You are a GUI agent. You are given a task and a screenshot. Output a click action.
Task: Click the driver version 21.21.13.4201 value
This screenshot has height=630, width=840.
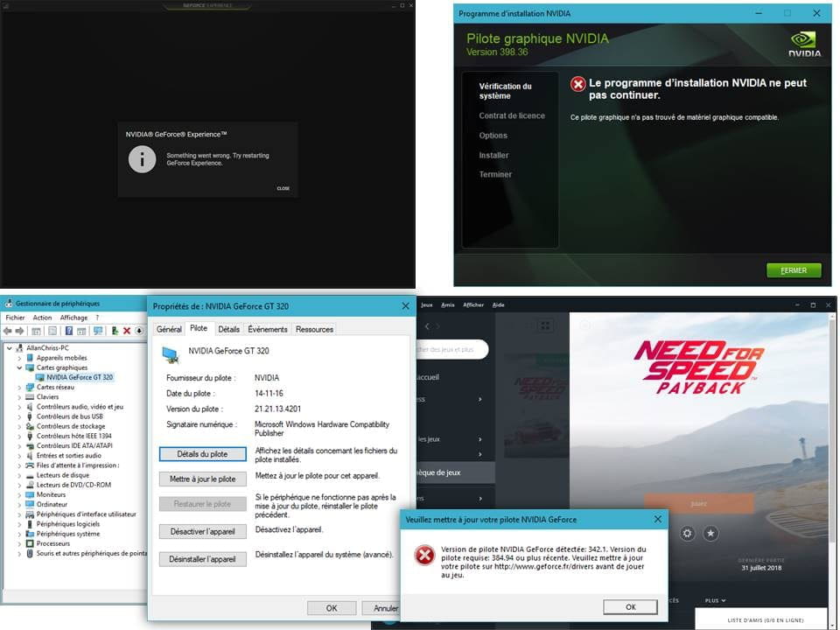tap(277, 409)
